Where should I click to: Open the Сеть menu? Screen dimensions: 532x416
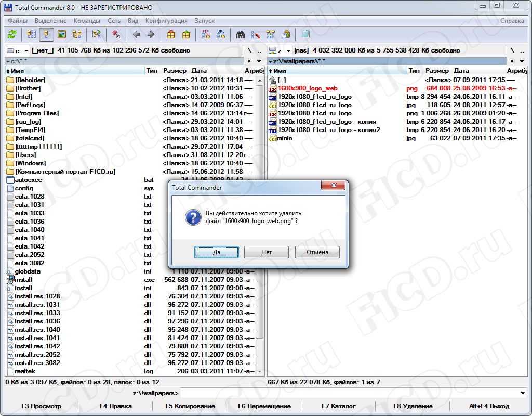tap(114, 21)
